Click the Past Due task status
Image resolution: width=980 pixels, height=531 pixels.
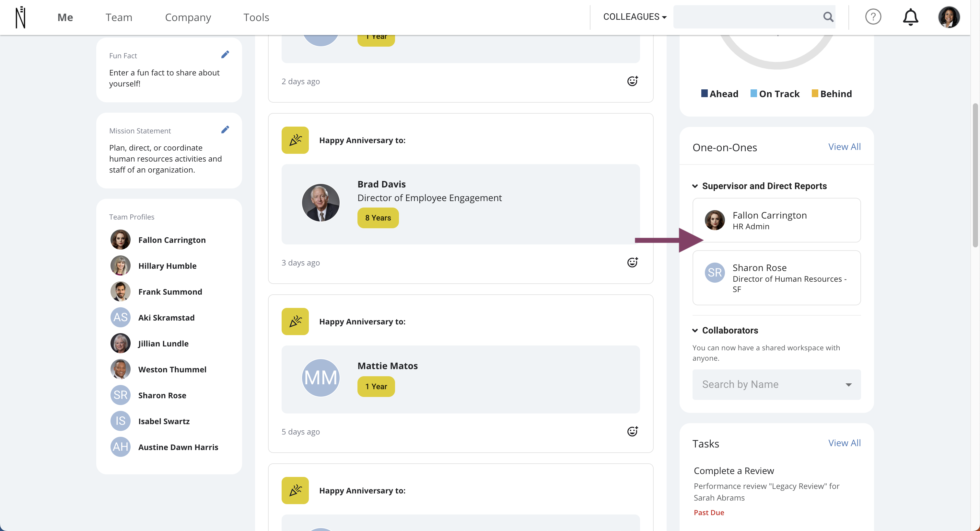(x=708, y=512)
